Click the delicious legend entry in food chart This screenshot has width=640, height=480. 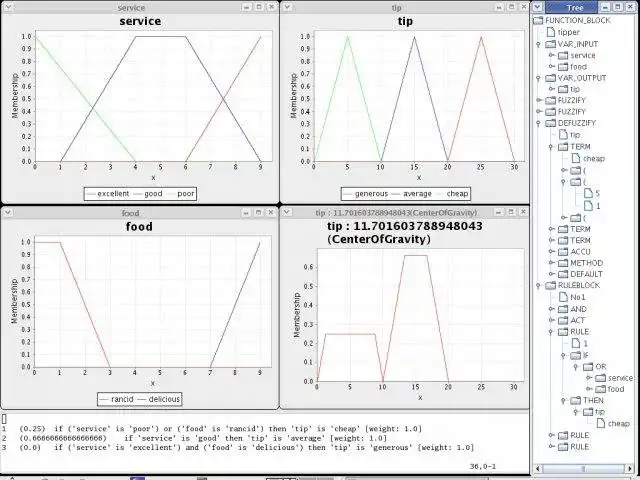(159, 399)
